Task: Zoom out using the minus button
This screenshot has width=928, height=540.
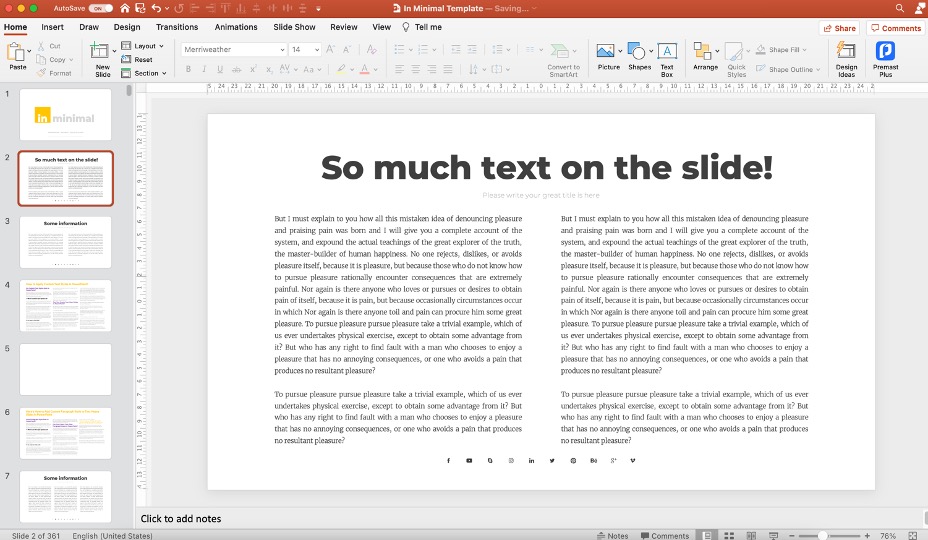Action: pos(791,535)
